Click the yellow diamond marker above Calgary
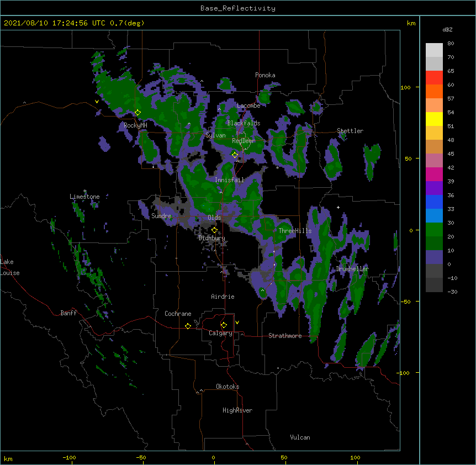 pos(224,325)
